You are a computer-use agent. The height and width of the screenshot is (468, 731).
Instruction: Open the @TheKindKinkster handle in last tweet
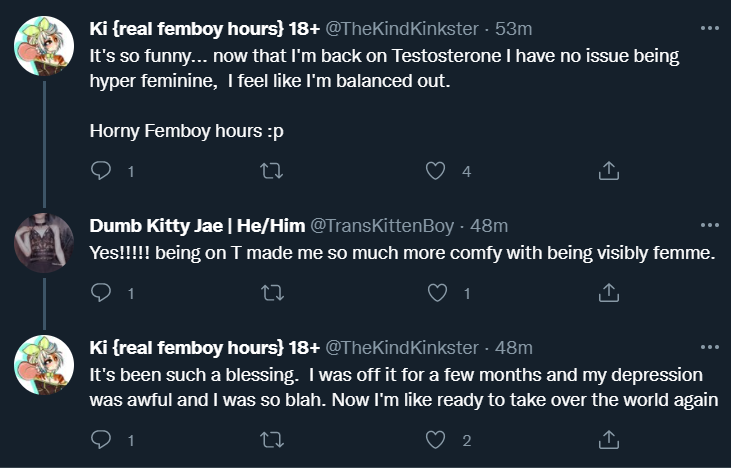[x=401, y=348]
